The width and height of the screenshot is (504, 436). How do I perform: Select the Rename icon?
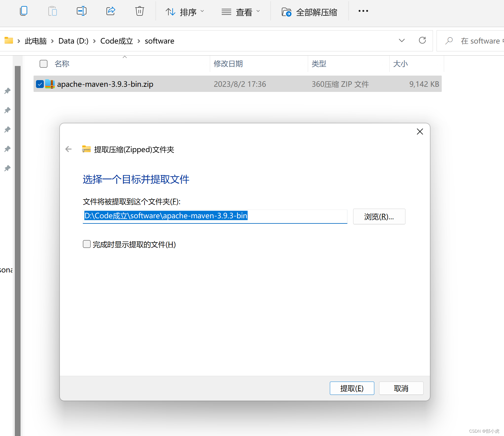81,11
